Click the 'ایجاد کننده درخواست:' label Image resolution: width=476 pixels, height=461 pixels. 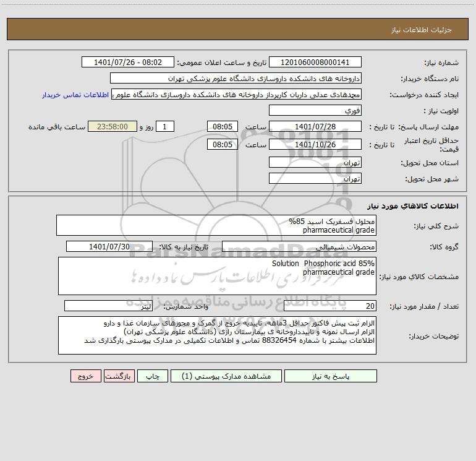[424, 95]
